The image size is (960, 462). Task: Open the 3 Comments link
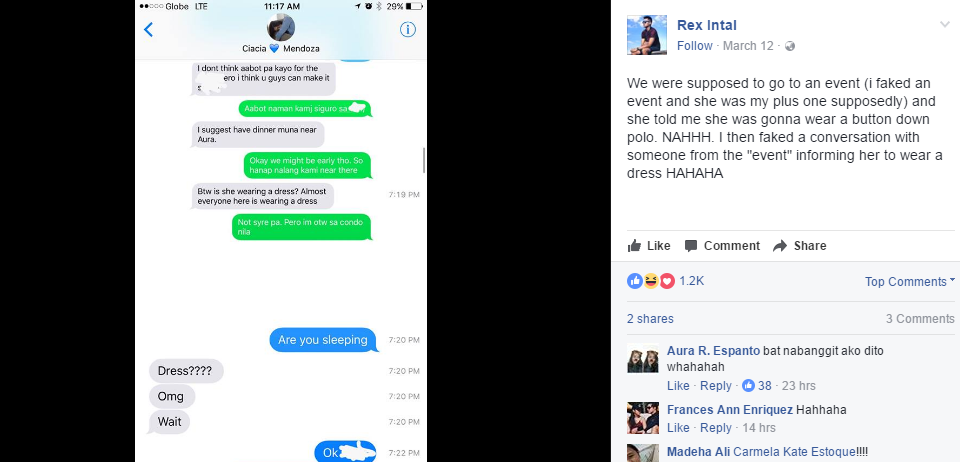coord(920,319)
